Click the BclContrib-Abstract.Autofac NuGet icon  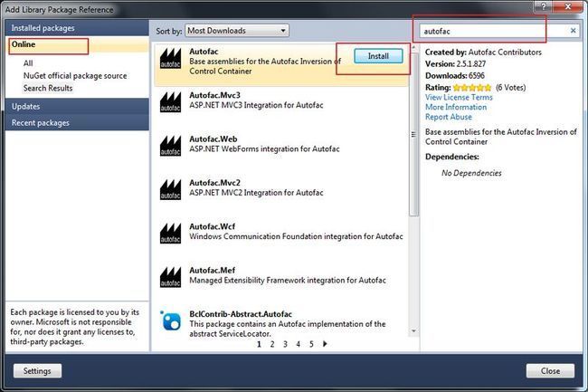tap(171, 320)
